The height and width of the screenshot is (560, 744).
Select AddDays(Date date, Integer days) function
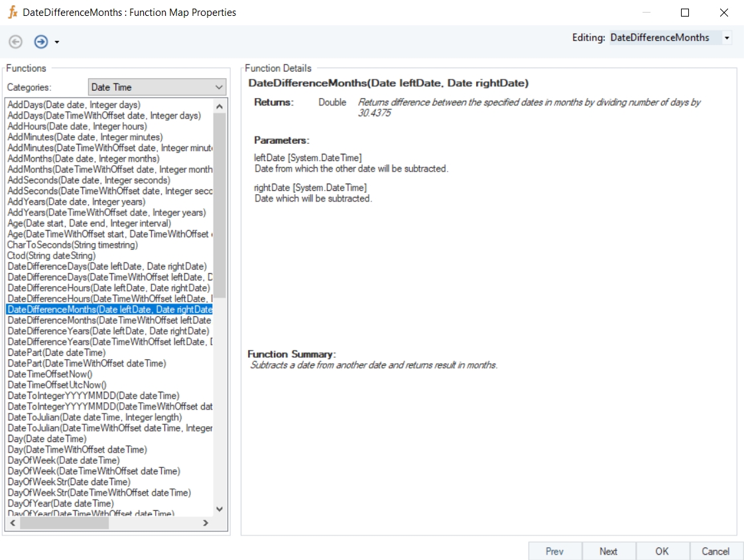pos(74,105)
